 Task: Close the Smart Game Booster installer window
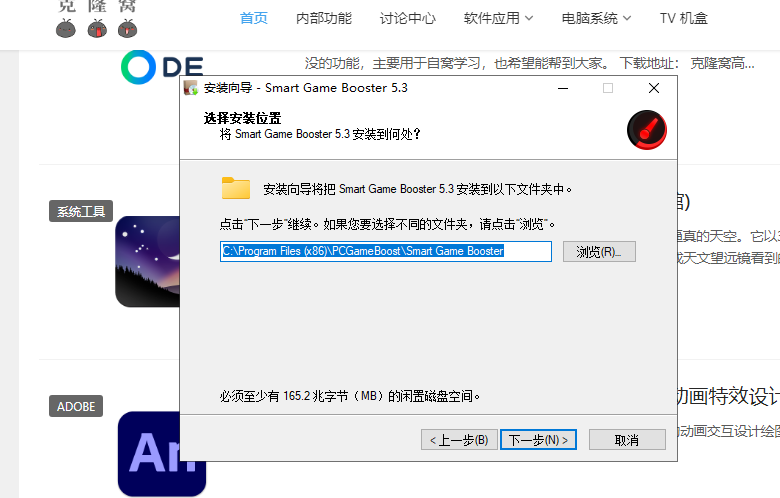(x=654, y=88)
